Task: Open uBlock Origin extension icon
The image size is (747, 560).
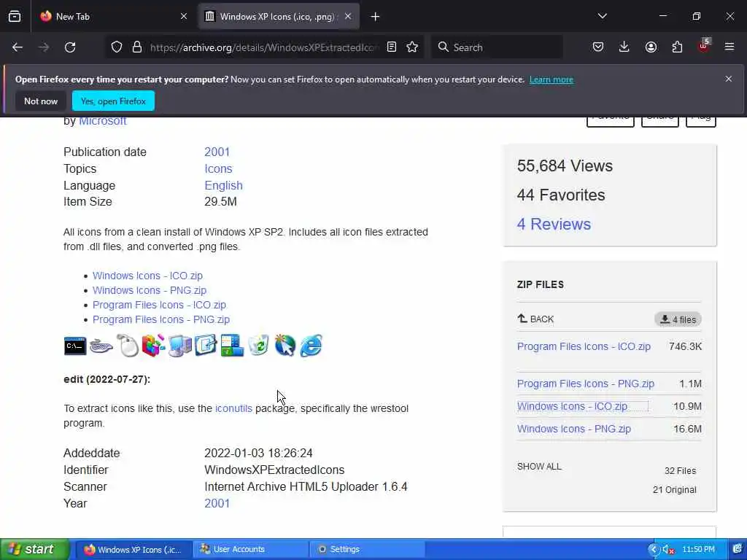Action: coord(704,46)
